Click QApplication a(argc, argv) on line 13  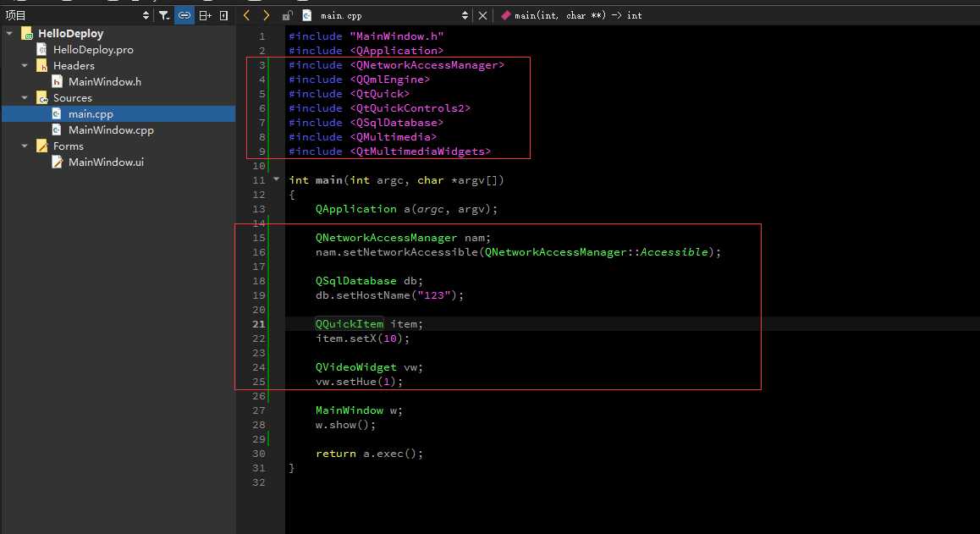[406, 209]
